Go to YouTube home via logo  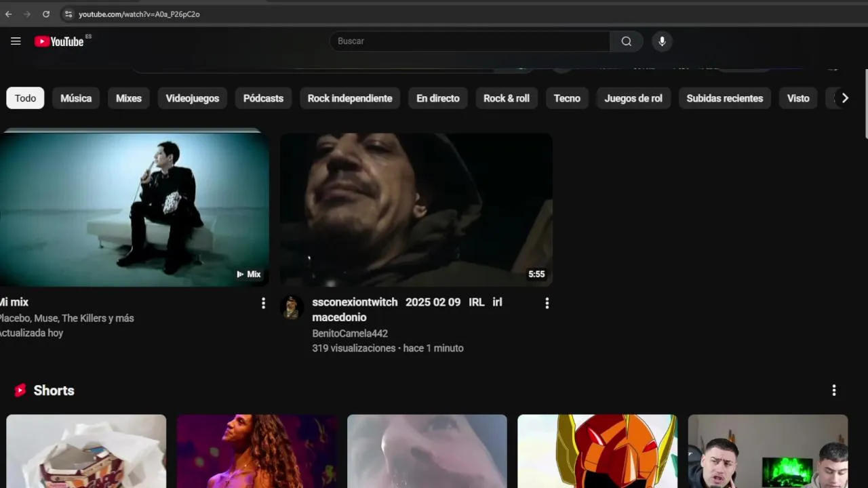pos(60,41)
